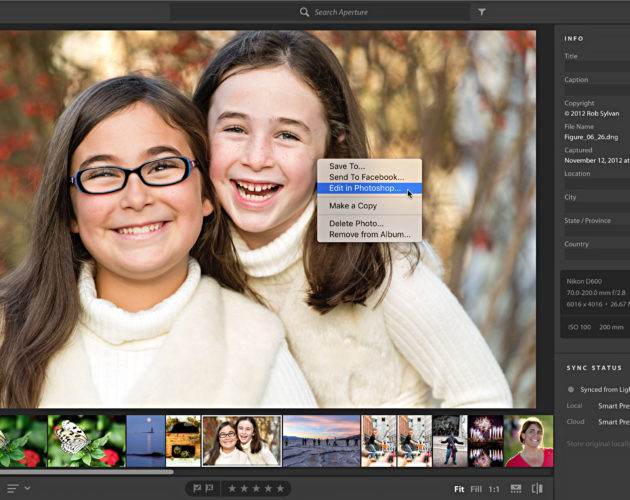
Task: Set rating to four stars
Action: [x=268, y=488]
